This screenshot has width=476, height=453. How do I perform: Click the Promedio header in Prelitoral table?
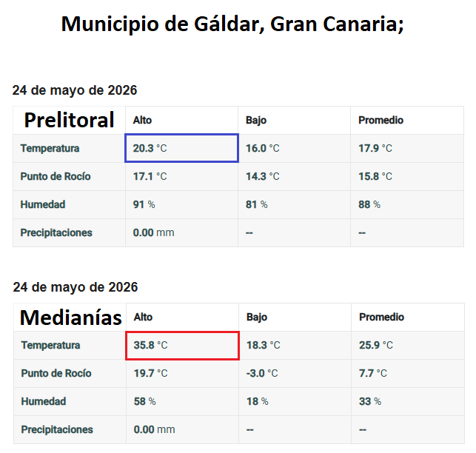point(381,120)
